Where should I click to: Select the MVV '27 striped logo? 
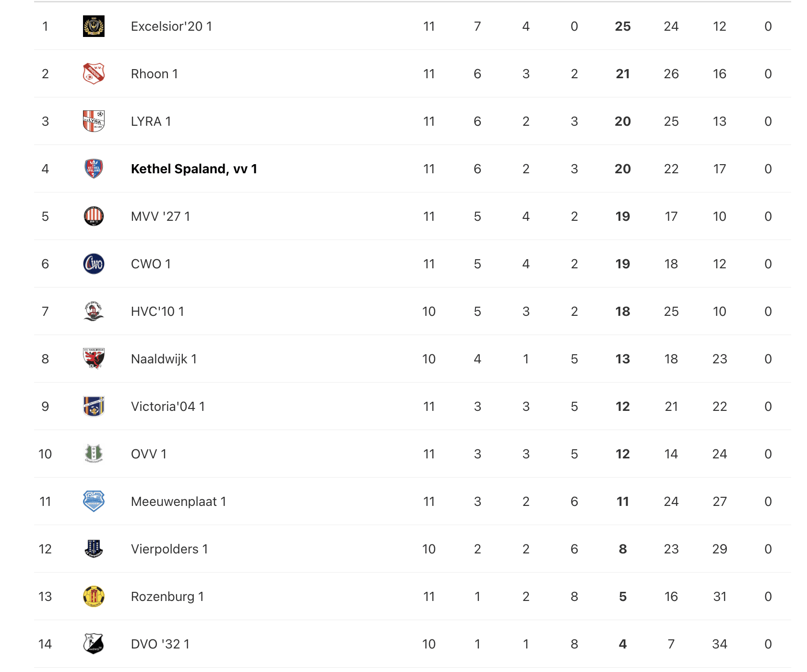pyautogui.click(x=94, y=216)
